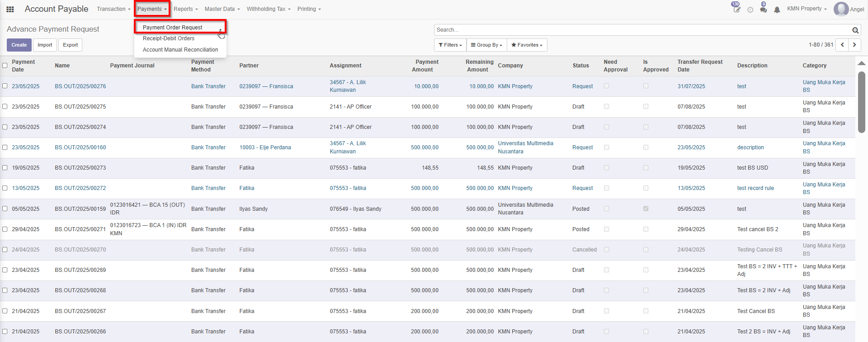Tick the row checkbox for BS.OUT/2025/00270
Image resolution: width=868 pixels, height=342 pixels.
point(5,250)
